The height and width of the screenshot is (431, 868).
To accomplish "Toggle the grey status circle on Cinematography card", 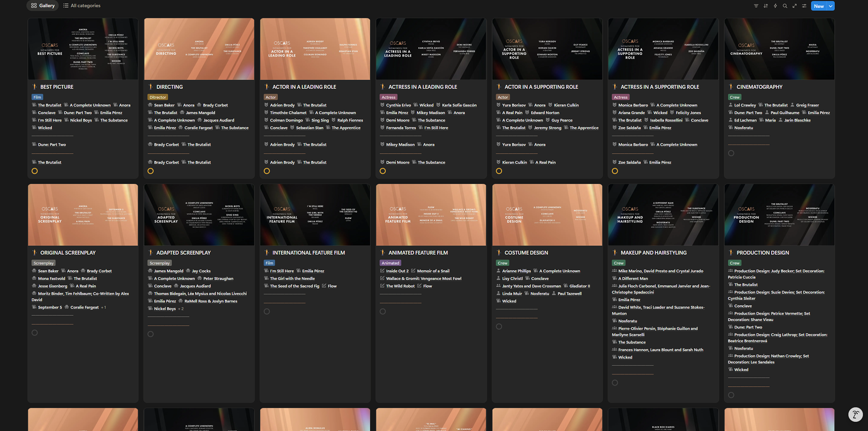I will [731, 153].
